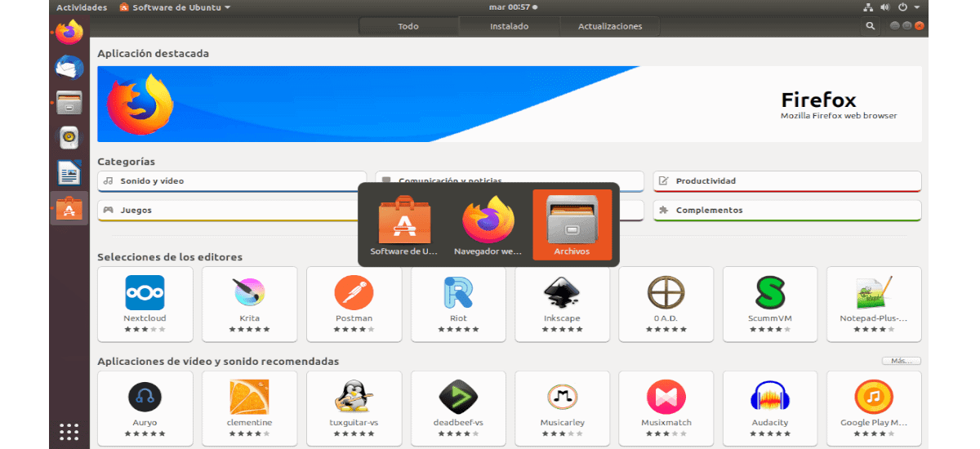The image size is (980, 449).
Task: Click the Firefox featured application banner
Action: [x=509, y=104]
